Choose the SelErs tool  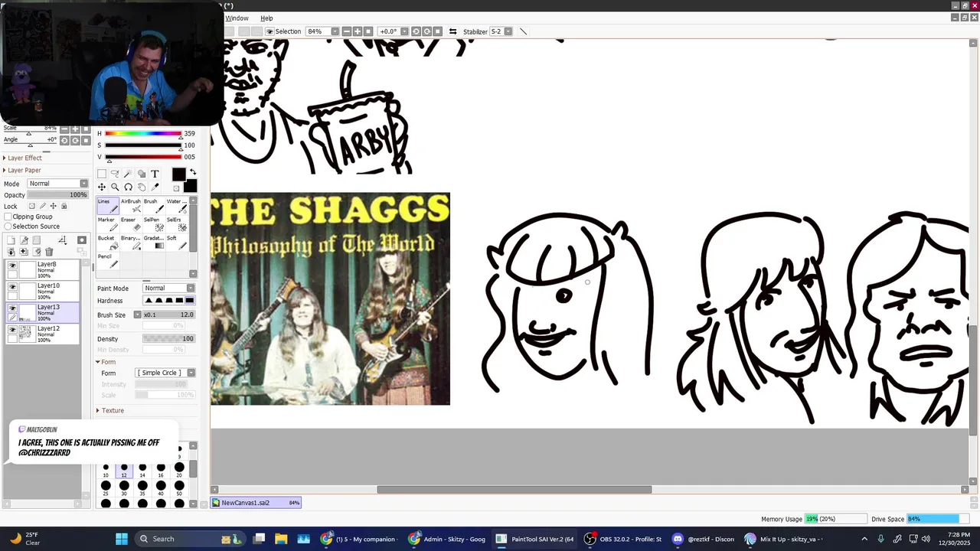pyautogui.click(x=177, y=224)
